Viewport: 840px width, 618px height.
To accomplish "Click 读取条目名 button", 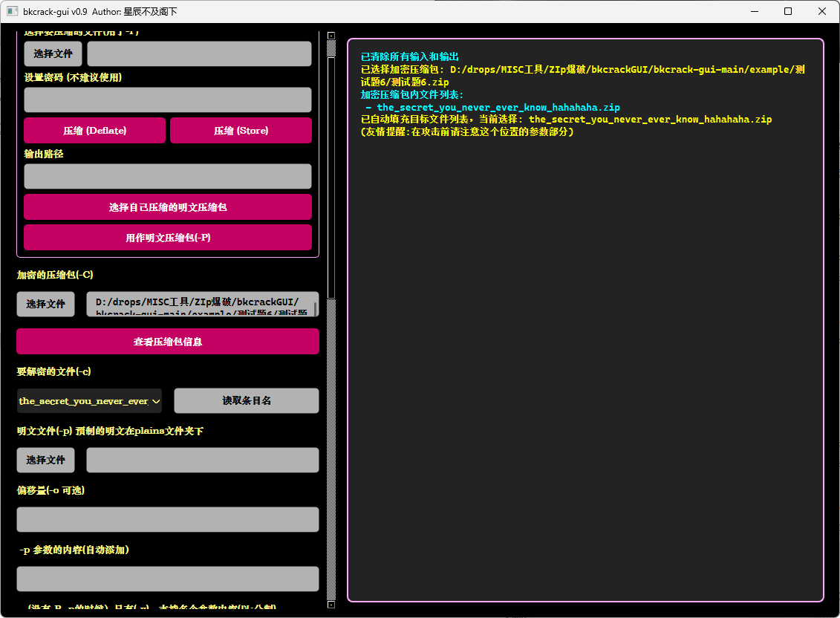I will 247,400.
